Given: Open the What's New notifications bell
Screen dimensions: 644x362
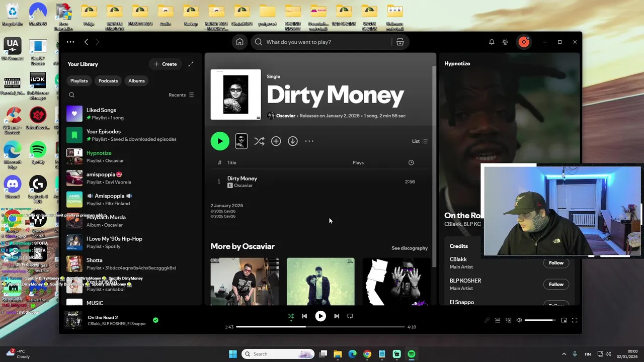Looking at the screenshot, I should (x=492, y=42).
